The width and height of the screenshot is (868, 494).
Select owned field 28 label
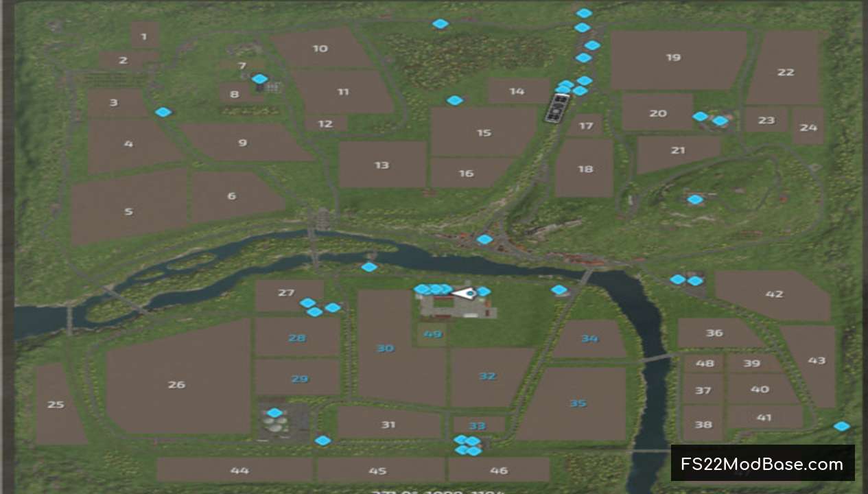point(296,338)
